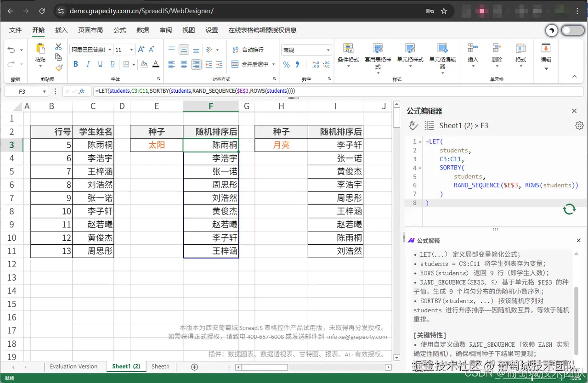Open the 编辑 editing menu
Image resolution: width=588 pixels, height=383 pixels.
(x=546, y=57)
